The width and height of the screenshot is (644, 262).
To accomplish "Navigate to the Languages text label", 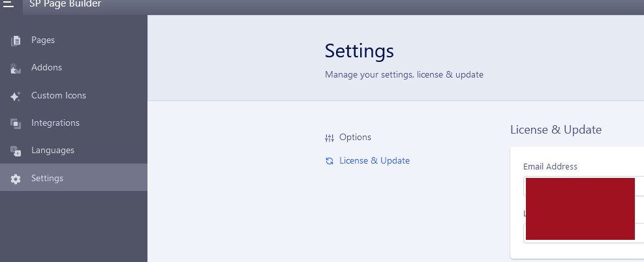I will tap(53, 150).
